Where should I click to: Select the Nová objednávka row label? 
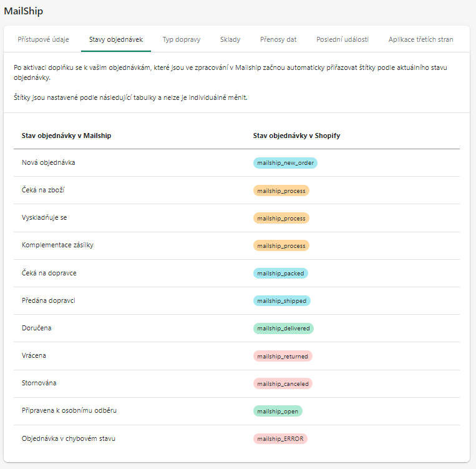pos(48,162)
